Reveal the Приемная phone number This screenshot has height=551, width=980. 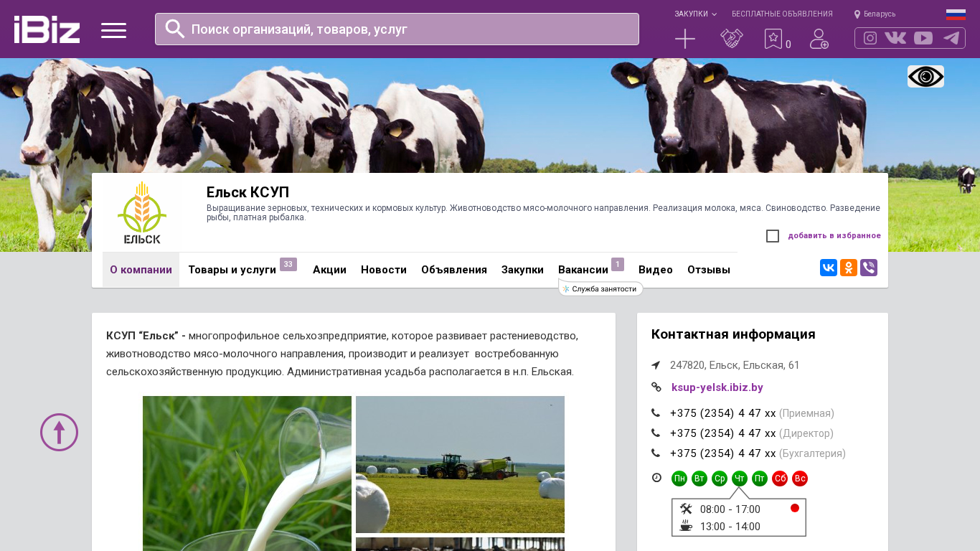(x=722, y=413)
